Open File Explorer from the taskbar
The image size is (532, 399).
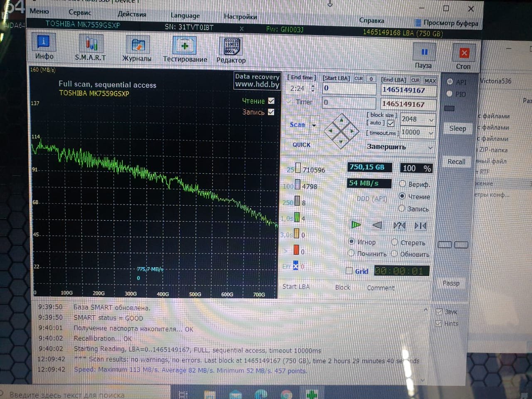click(209, 395)
